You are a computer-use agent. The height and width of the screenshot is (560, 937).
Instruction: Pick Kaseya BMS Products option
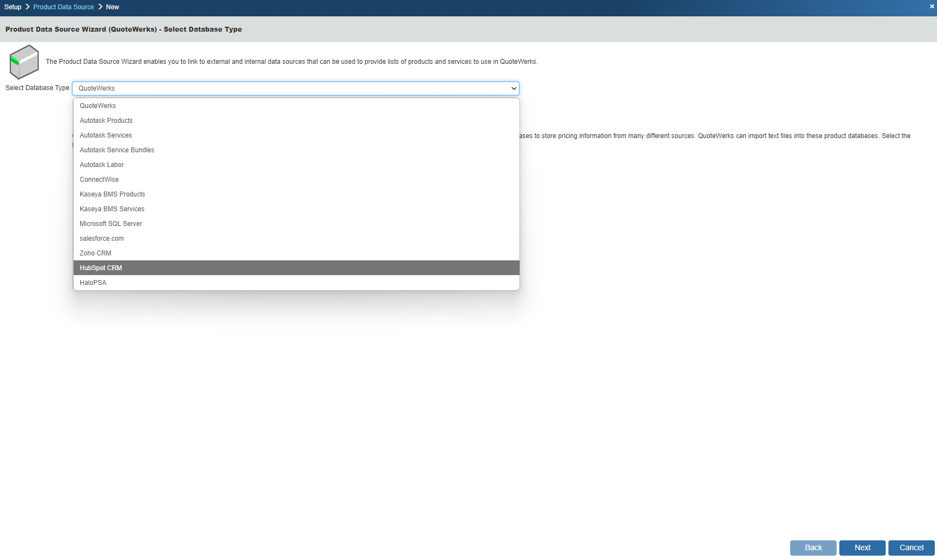tap(112, 194)
